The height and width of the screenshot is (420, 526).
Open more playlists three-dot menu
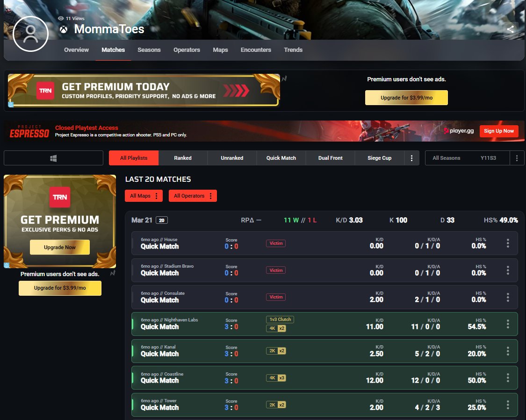411,158
